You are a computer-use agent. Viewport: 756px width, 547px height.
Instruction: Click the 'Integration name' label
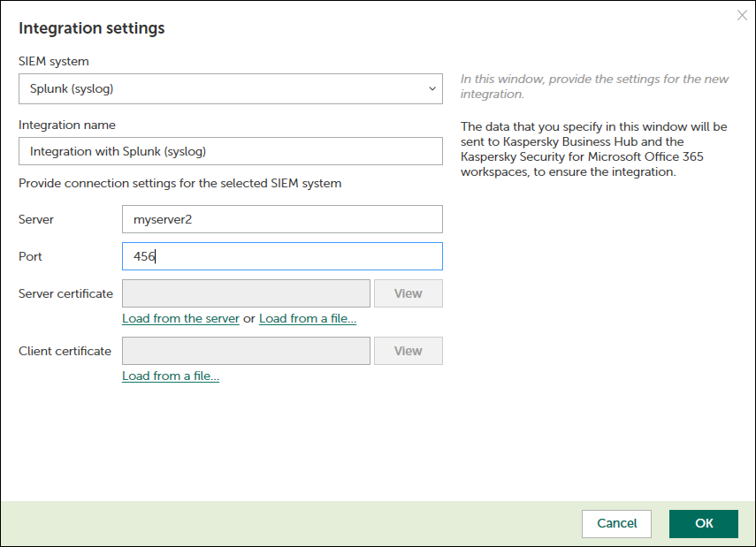[x=67, y=125]
